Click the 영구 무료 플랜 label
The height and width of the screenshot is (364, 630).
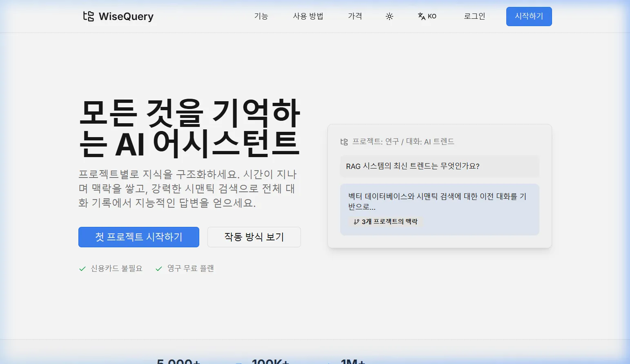click(191, 269)
